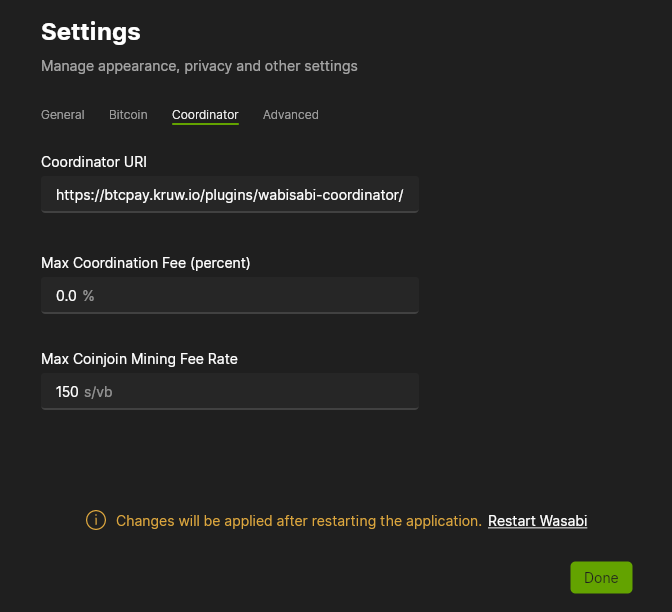Place cursor on the 0.0 fee value
672x612 pixels.
coord(66,296)
